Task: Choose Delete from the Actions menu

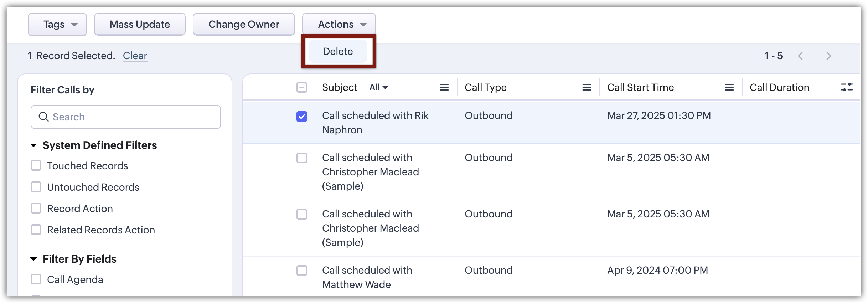Action: 338,51
